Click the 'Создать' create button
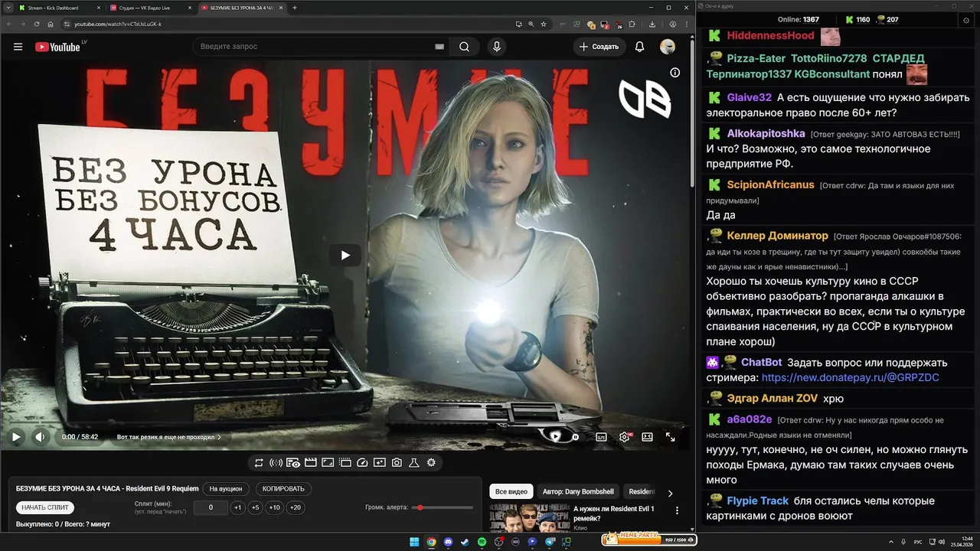The image size is (980, 551). click(599, 47)
